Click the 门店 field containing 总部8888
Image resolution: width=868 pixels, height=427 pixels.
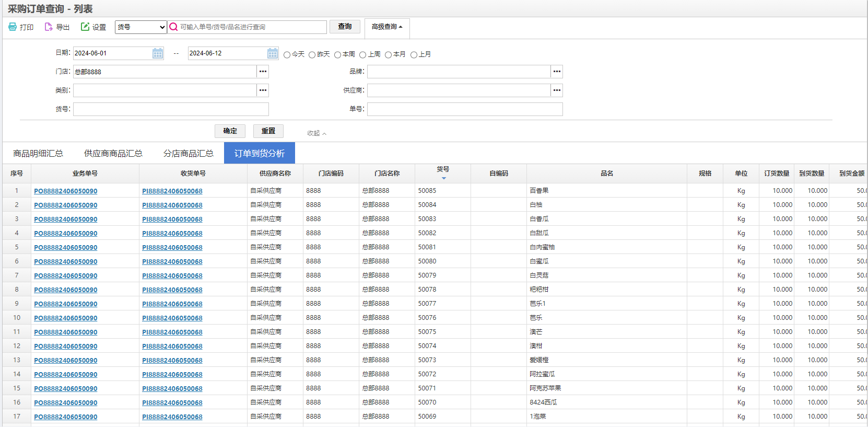(x=165, y=72)
